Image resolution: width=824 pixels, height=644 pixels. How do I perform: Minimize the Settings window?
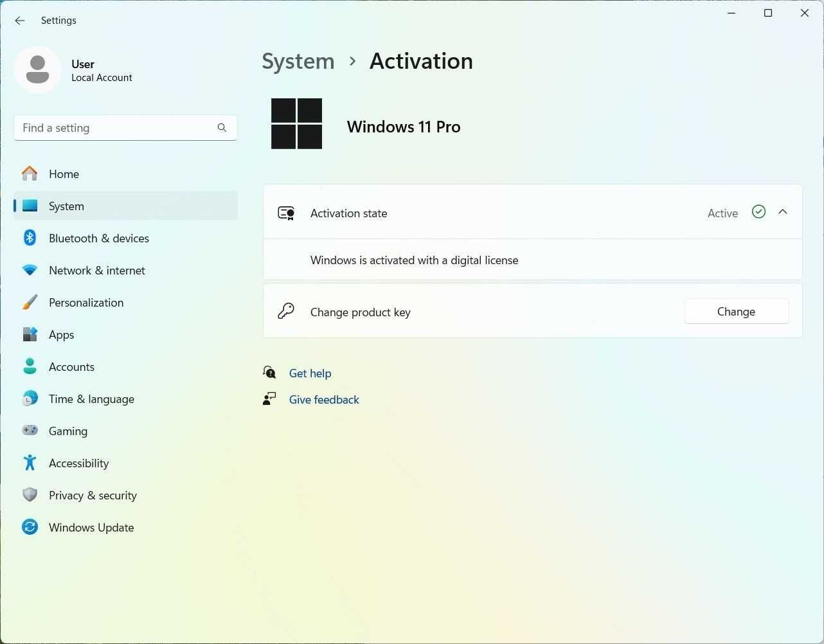coord(732,13)
